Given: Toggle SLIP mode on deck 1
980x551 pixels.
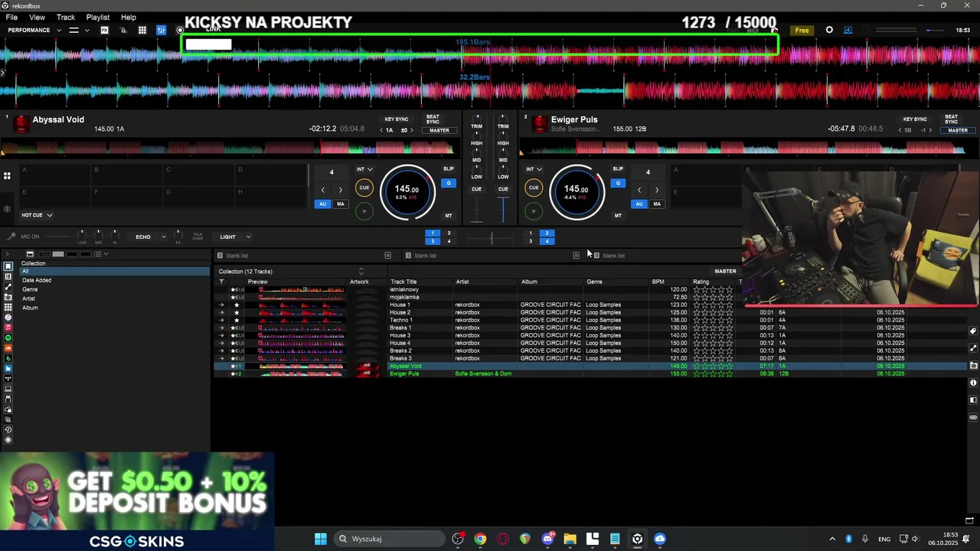Looking at the screenshot, I should pyautogui.click(x=449, y=168).
